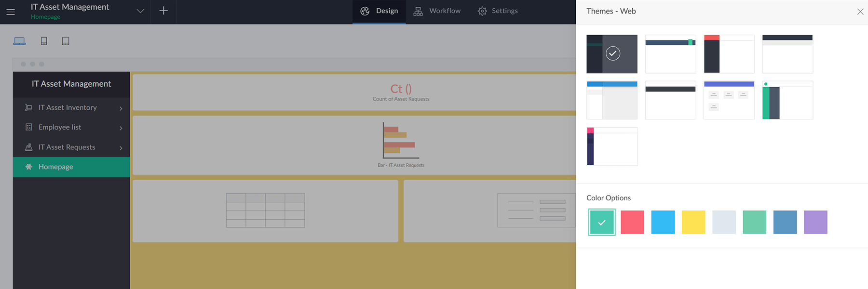Open IT Asset Inventory in sidebar
The width and height of the screenshot is (868, 289).
click(71, 107)
